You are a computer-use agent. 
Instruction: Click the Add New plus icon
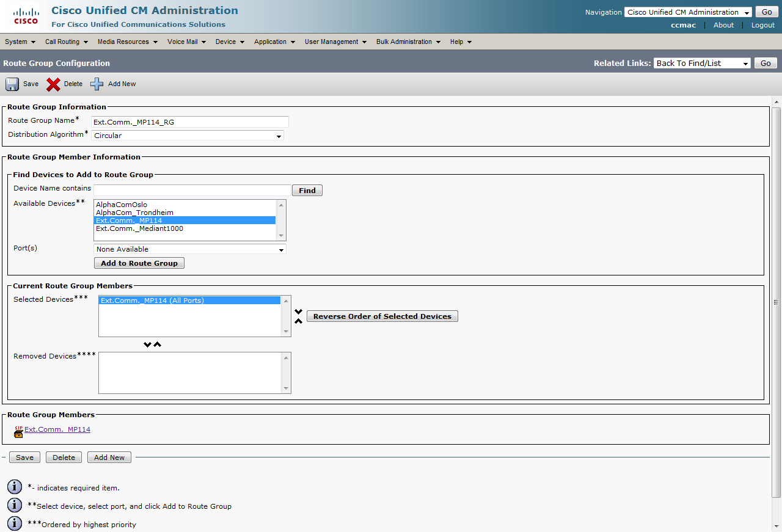click(97, 84)
